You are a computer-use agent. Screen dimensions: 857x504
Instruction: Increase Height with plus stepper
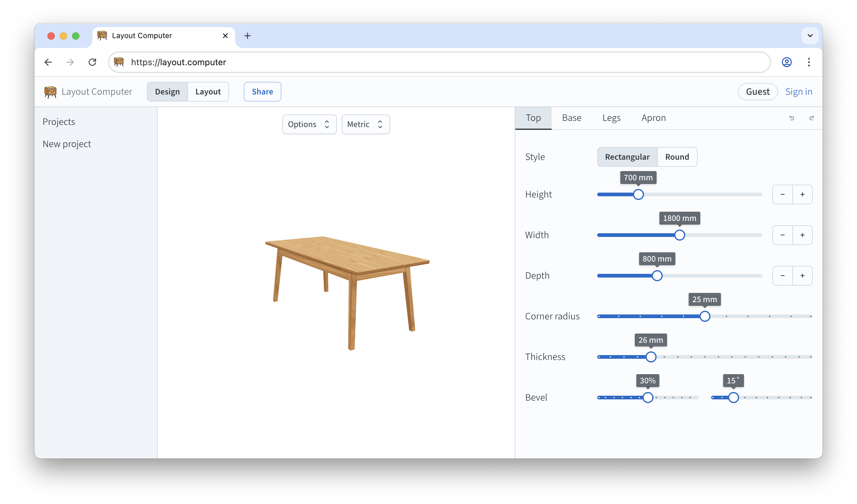802,194
